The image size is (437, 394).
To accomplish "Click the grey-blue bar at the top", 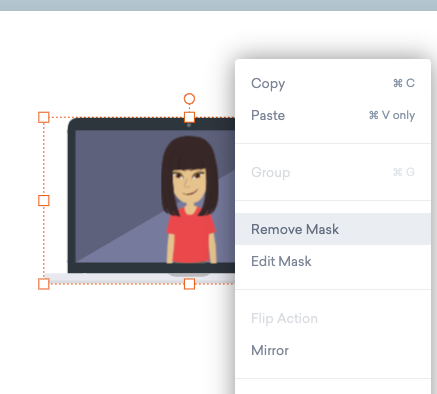I will click(218, 5).
